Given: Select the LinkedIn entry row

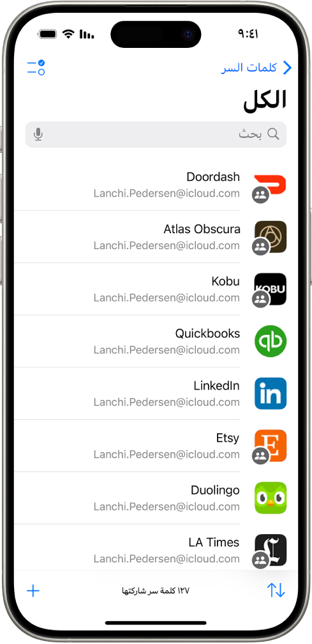Looking at the screenshot, I should click(x=156, y=394).
